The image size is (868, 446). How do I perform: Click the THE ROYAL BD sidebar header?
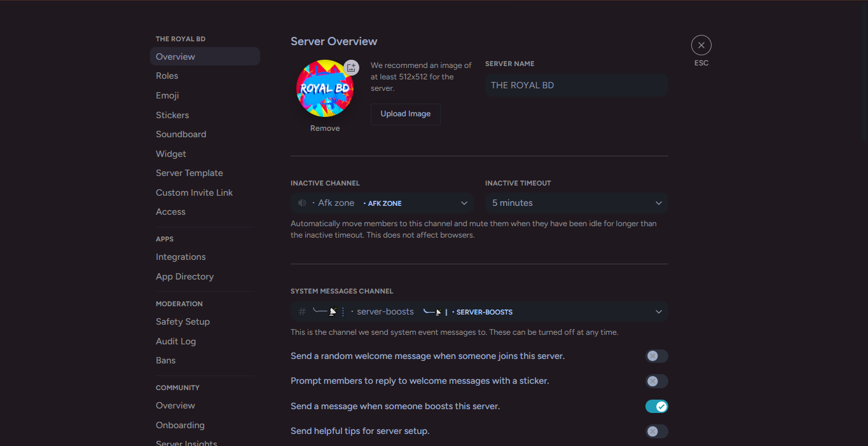pos(181,39)
